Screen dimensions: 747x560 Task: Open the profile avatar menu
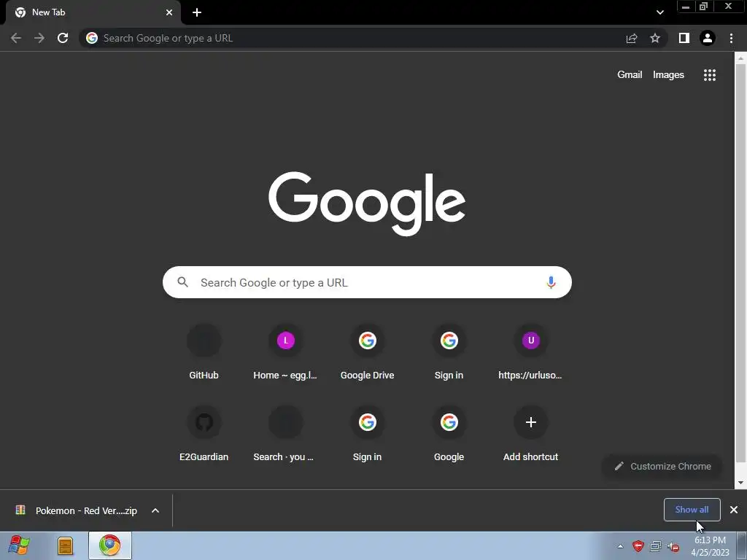coord(708,38)
